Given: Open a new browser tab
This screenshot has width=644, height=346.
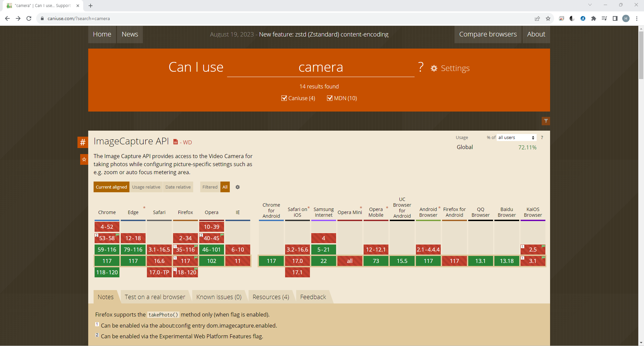Looking at the screenshot, I should point(91,6).
